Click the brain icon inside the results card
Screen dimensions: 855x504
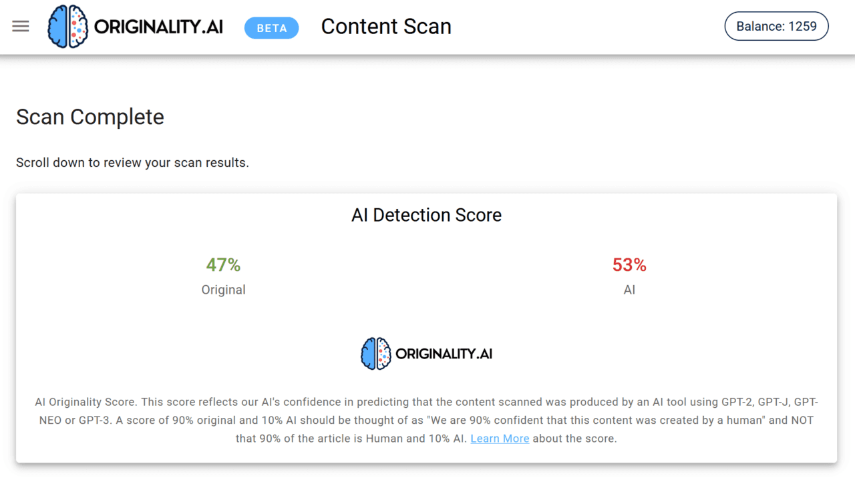pos(375,354)
